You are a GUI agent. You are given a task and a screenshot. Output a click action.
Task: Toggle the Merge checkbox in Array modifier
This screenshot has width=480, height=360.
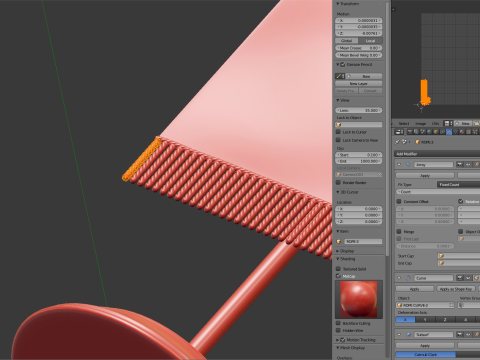tap(399, 231)
